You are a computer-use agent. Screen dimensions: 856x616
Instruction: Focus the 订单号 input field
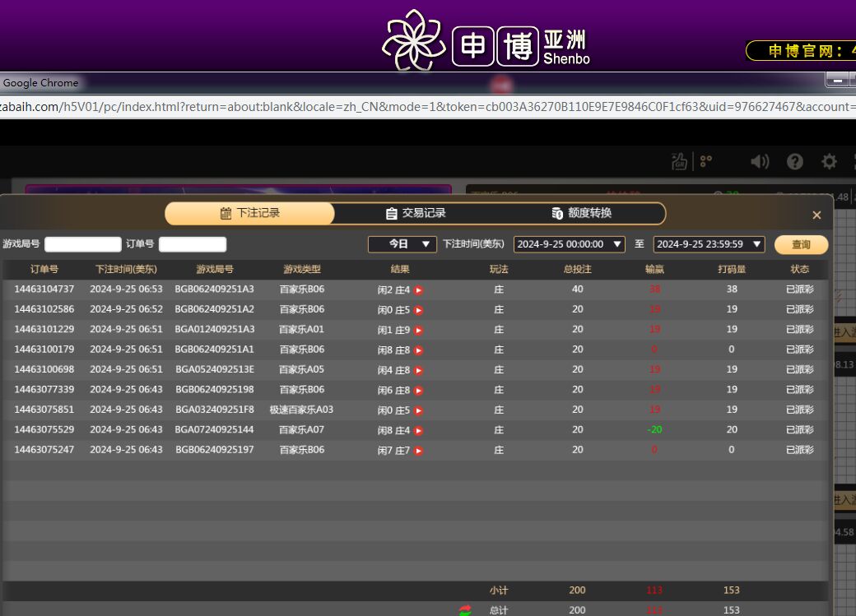click(x=192, y=244)
